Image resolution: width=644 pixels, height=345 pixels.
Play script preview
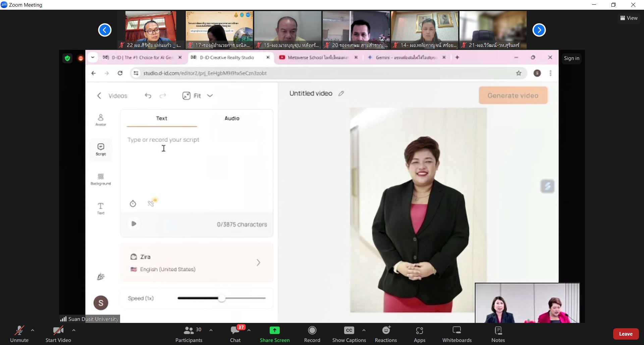pos(133,224)
